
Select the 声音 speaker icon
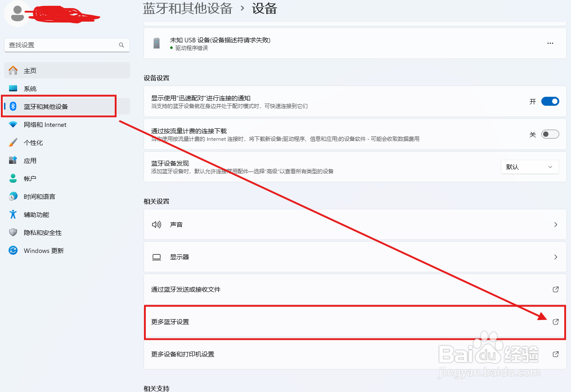point(156,224)
